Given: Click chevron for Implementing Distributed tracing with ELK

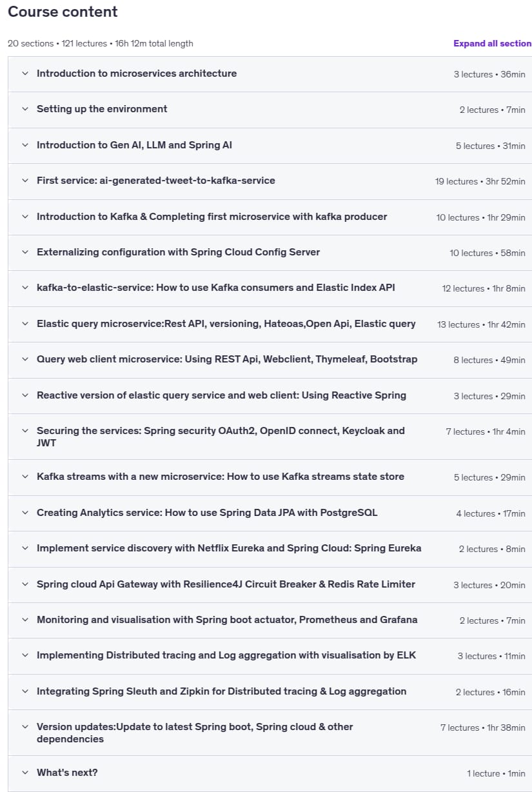Looking at the screenshot, I should (25, 655).
